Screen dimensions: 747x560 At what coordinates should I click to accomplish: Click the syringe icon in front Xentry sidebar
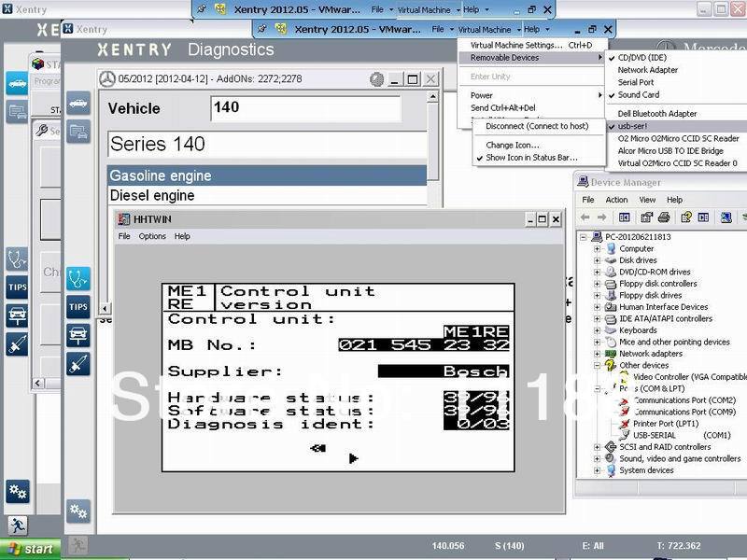coord(78,364)
